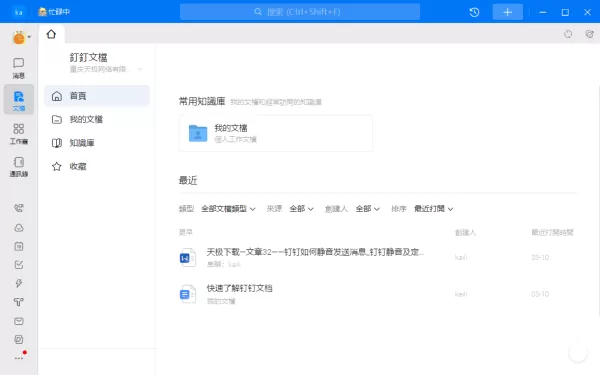The height and width of the screenshot is (375, 600).
Task: Open the 來源 全部 filter dropdown
Action: click(301, 209)
